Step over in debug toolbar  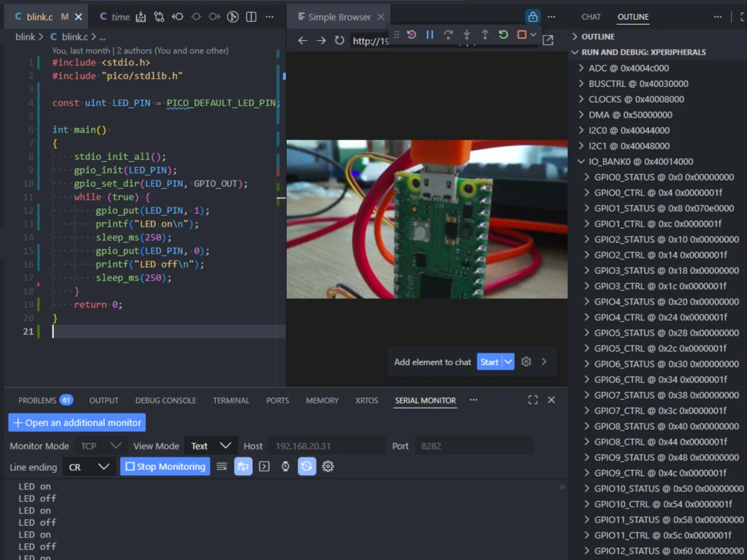coord(448,35)
